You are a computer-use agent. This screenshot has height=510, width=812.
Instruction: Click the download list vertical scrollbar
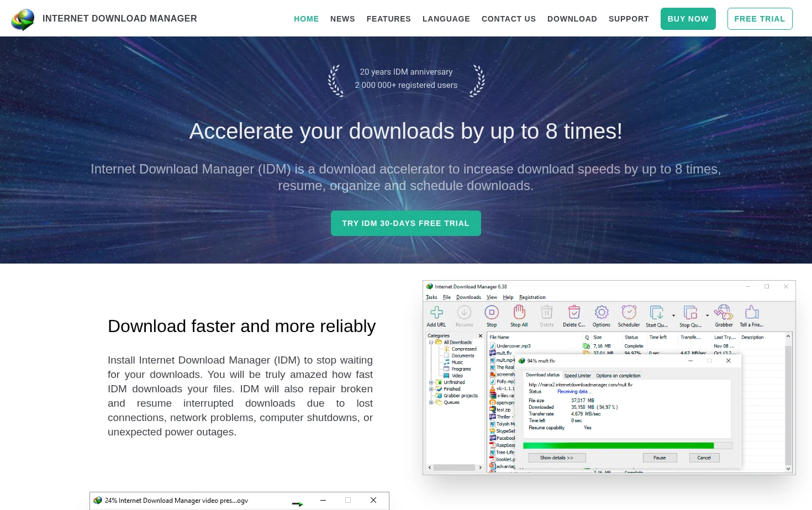(x=788, y=402)
